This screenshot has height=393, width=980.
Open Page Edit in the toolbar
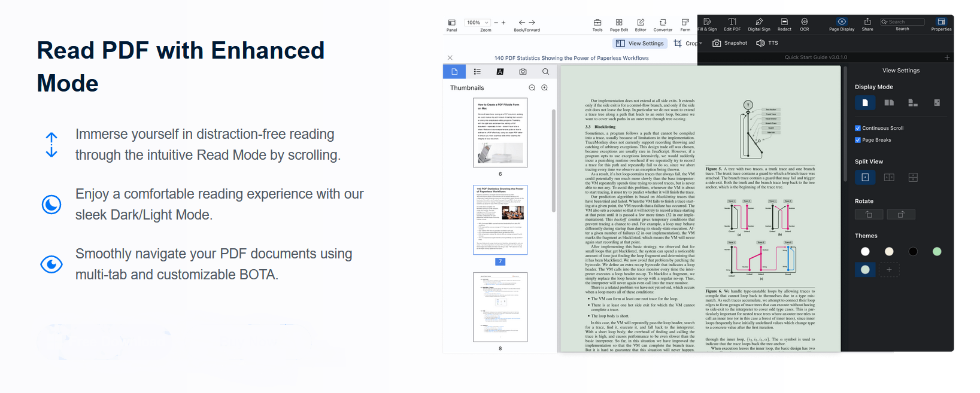619,25
